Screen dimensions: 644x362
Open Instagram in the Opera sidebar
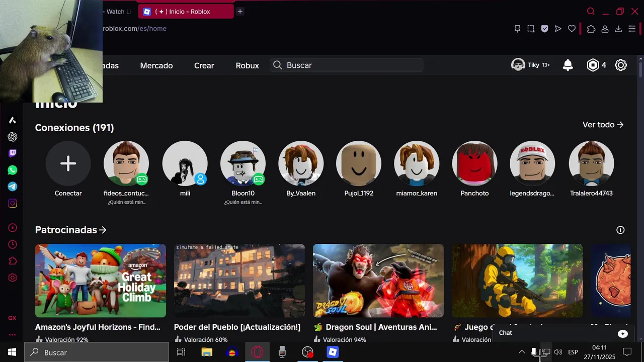coord(13,203)
